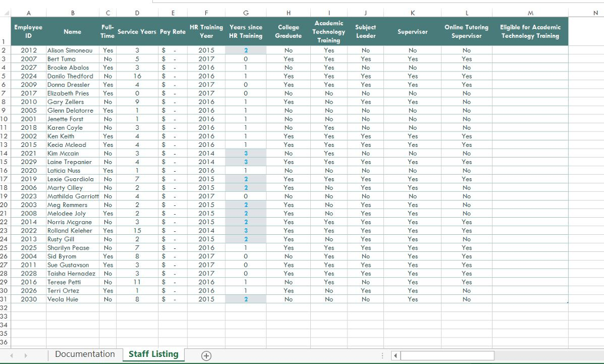
Task: Select Employee ID cell 2012
Action: (28, 51)
